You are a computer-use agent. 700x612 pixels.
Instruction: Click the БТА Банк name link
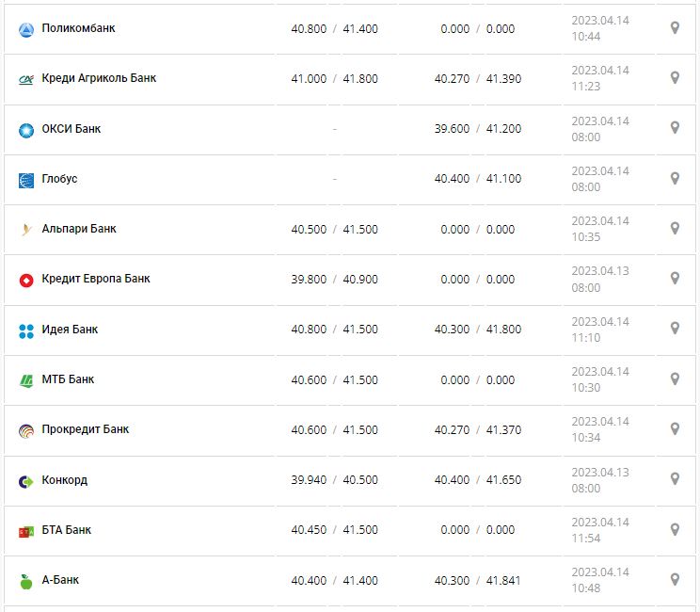pyautogui.click(x=67, y=530)
